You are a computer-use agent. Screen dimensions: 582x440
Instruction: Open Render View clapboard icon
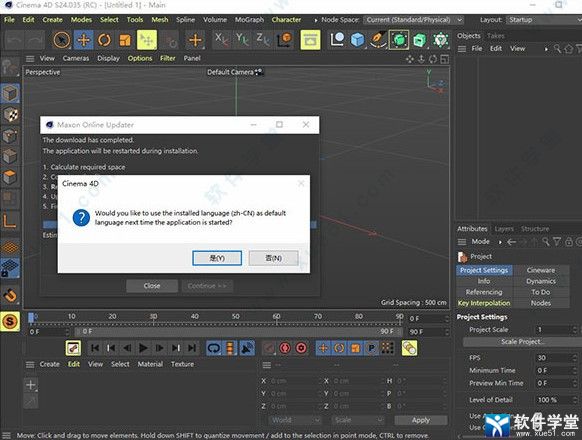(310, 40)
